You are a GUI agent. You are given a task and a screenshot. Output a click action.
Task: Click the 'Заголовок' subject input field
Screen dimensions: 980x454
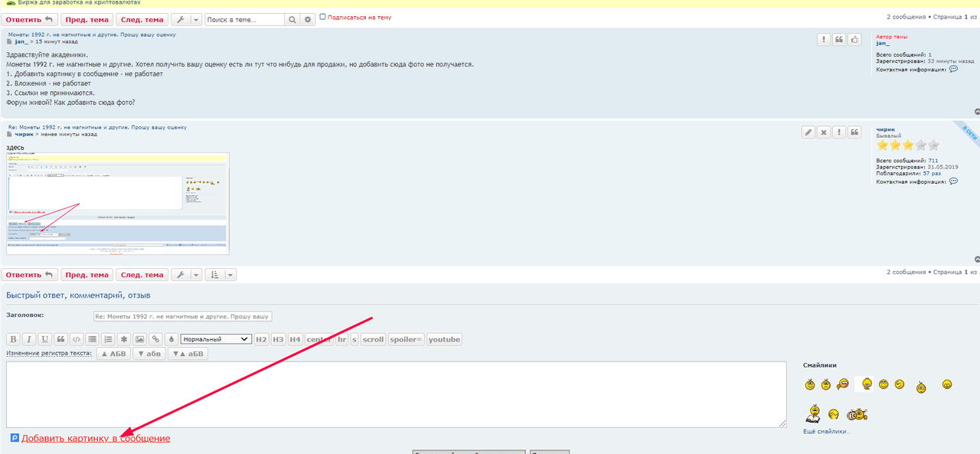click(x=183, y=316)
